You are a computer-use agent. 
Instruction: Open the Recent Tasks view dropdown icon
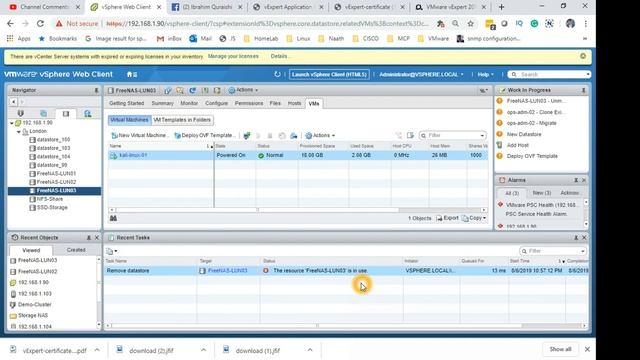pyautogui.click(x=112, y=251)
